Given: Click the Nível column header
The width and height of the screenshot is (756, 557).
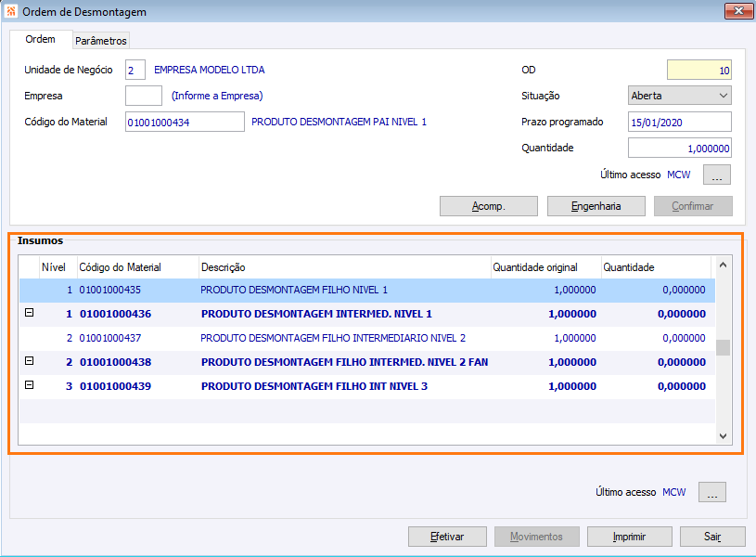Looking at the screenshot, I should pyautogui.click(x=58, y=267).
